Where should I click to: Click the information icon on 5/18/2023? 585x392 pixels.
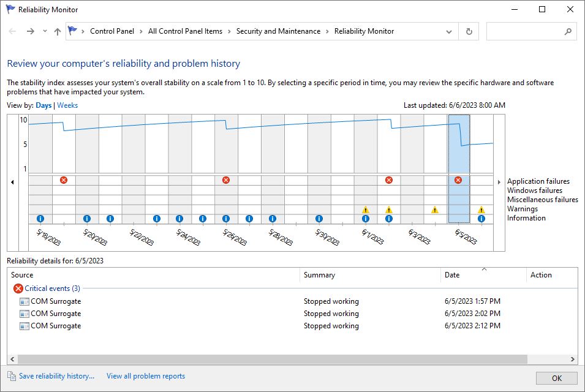[x=40, y=218]
